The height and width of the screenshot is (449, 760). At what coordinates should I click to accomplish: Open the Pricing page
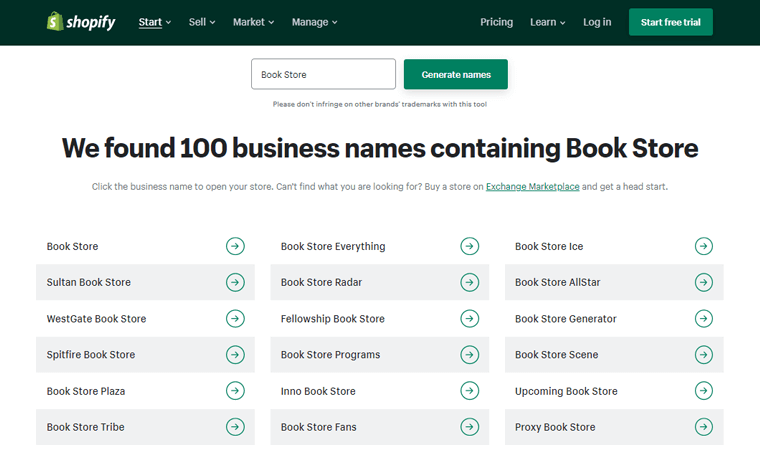point(496,22)
